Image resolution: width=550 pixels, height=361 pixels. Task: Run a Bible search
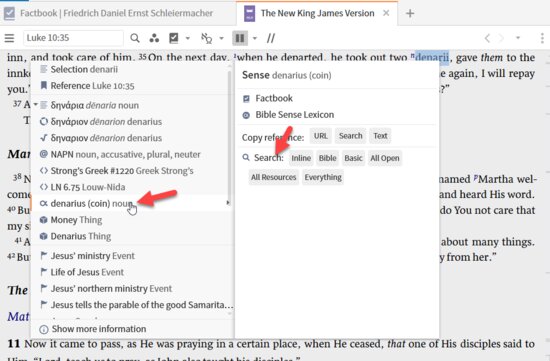click(327, 158)
